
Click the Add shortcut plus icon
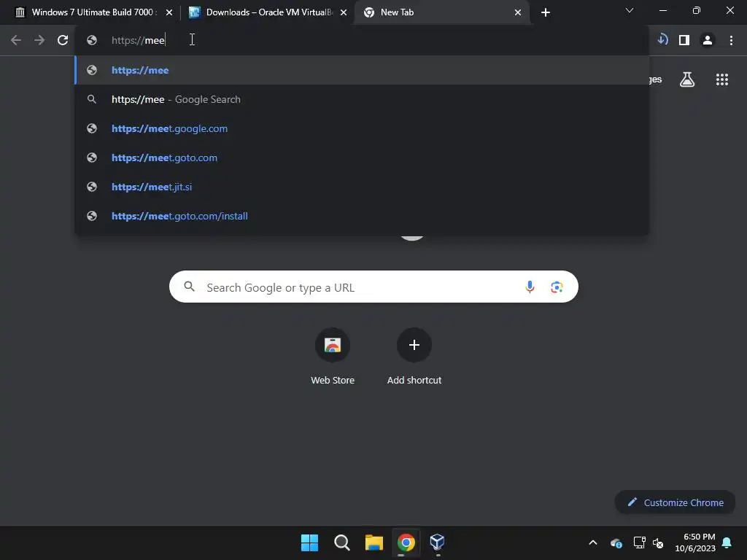414,345
